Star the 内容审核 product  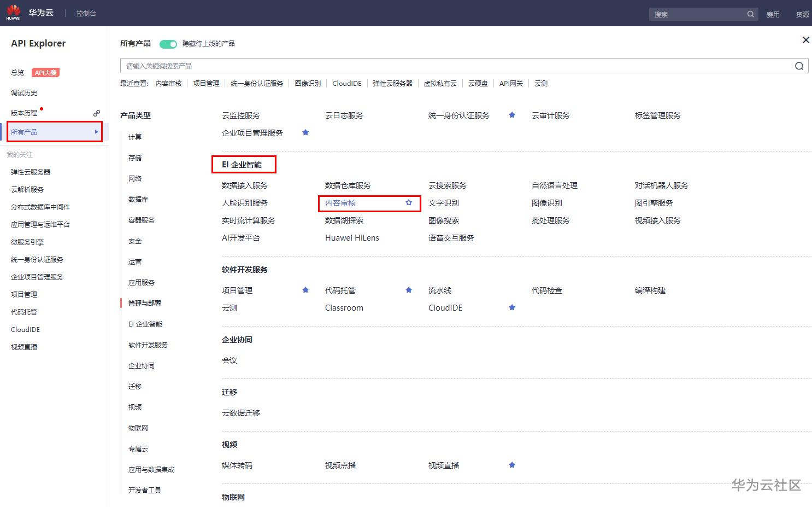(x=409, y=202)
